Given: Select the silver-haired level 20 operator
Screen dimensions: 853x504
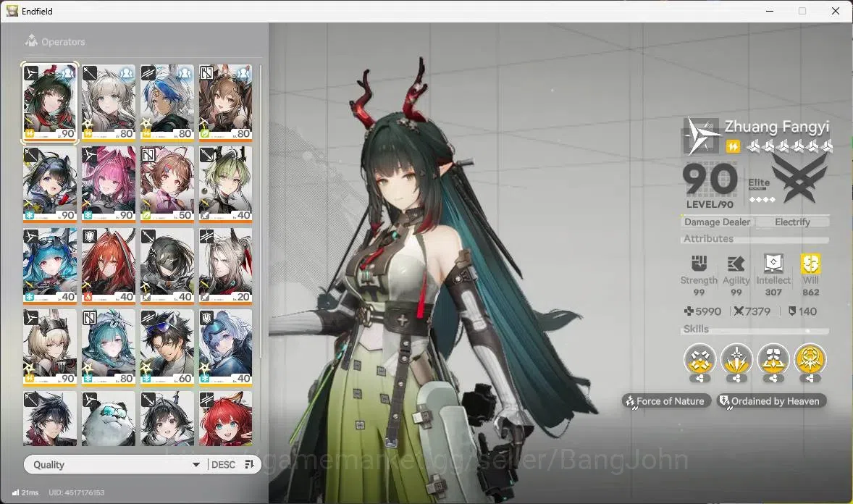Looking at the screenshot, I should 225,266.
